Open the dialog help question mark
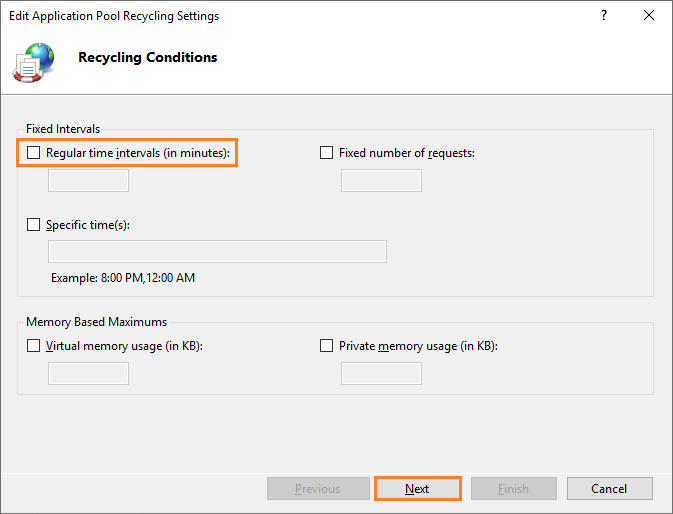The width and height of the screenshot is (673, 514). pyautogui.click(x=604, y=15)
